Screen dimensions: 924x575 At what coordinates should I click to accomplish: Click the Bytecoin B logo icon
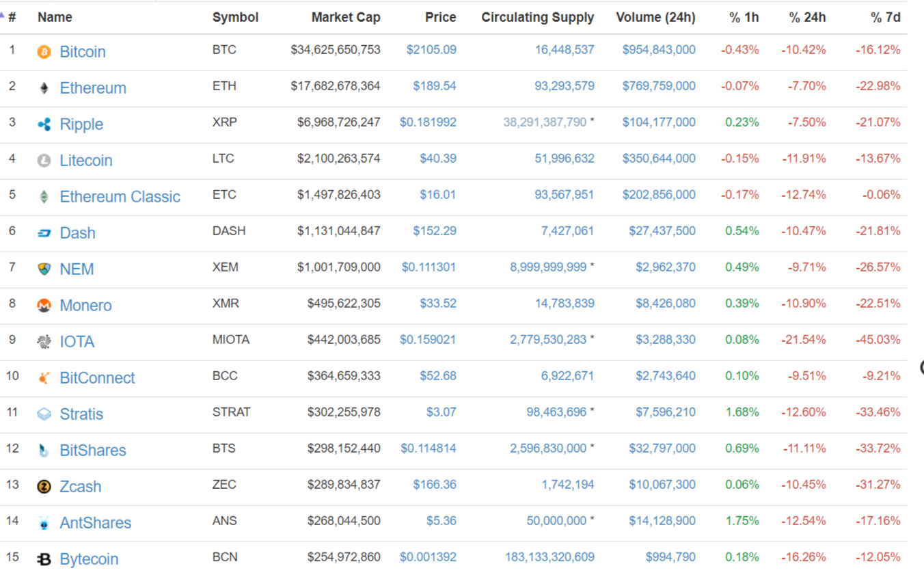44,559
